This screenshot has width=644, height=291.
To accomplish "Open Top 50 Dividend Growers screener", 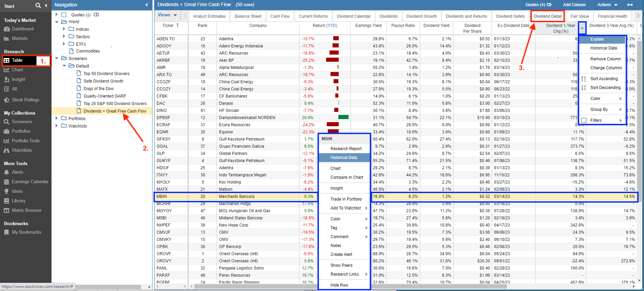I will pos(106,74).
